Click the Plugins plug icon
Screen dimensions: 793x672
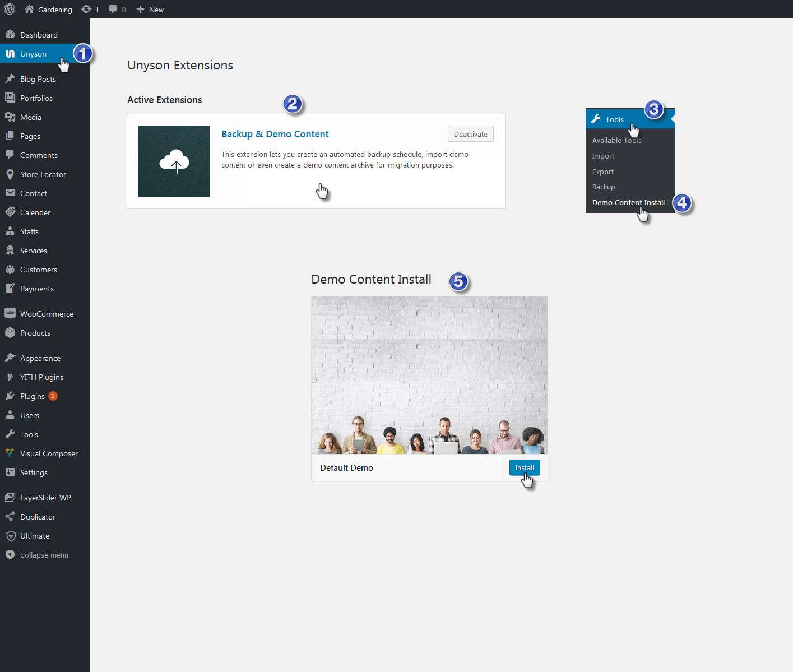[10, 396]
